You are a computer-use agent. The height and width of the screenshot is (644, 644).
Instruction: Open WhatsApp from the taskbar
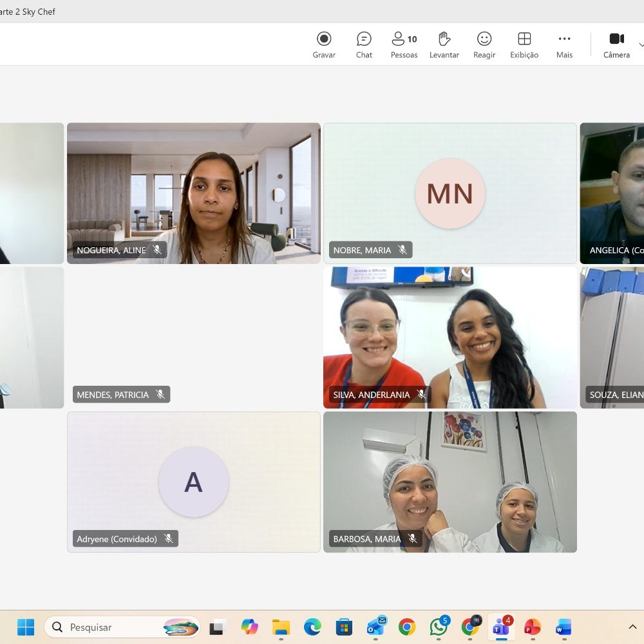[439, 627]
